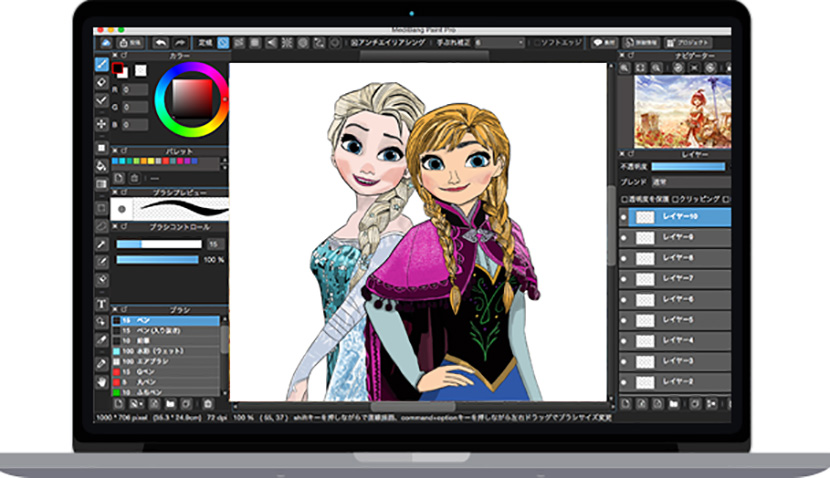Enable the grid snap guide
This screenshot has height=478, width=830.
coord(255,43)
